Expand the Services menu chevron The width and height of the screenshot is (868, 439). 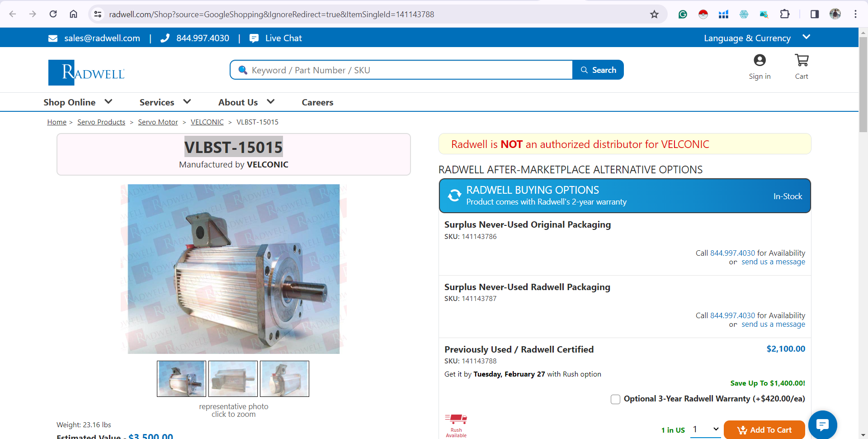pyautogui.click(x=187, y=102)
